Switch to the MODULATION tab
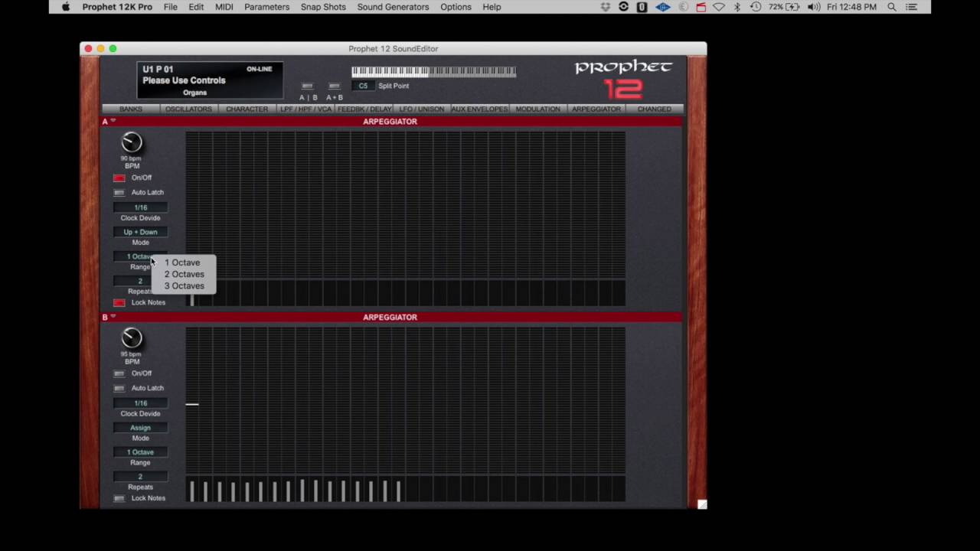Image resolution: width=980 pixels, height=551 pixels. point(537,109)
